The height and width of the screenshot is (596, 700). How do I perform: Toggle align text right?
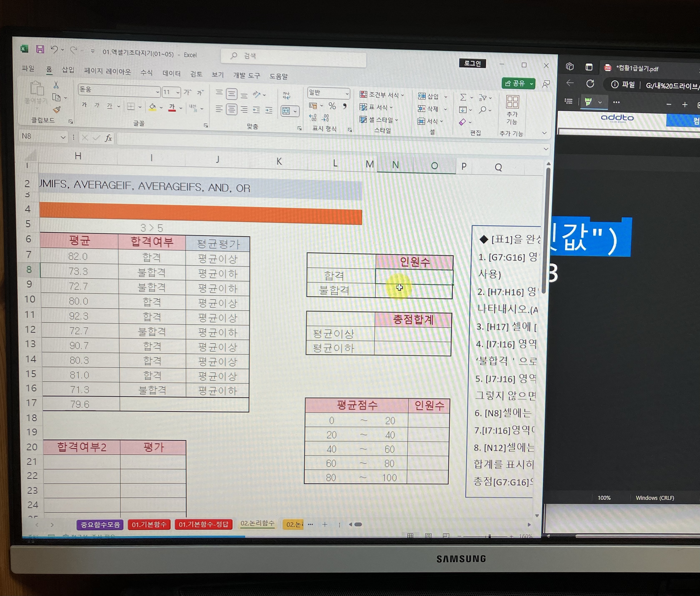pos(244,110)
